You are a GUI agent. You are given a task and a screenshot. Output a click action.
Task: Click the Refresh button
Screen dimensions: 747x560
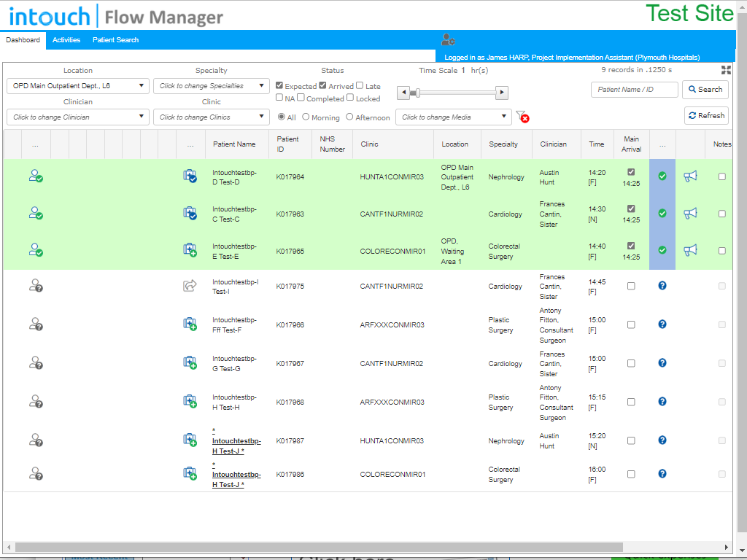pos(706,116)
